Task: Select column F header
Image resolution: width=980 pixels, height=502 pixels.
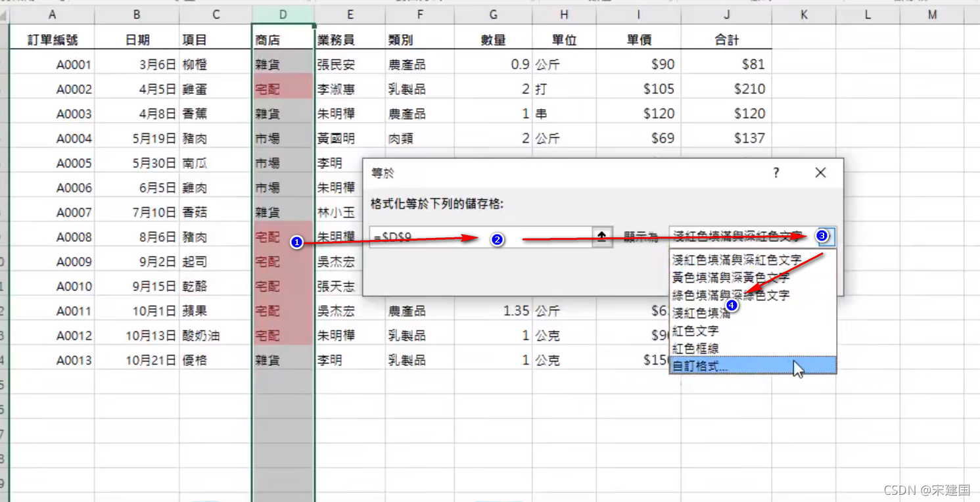Action: point(420,14)
